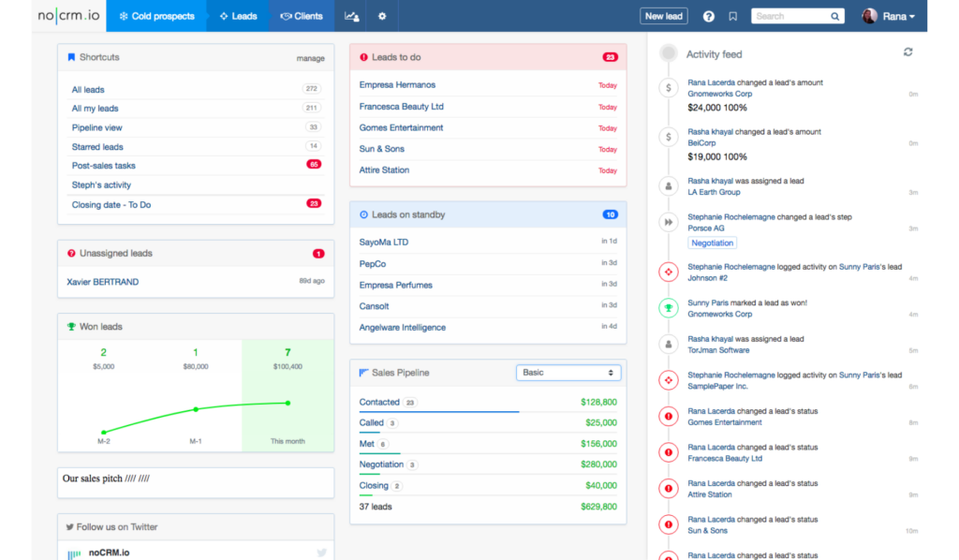
Task: Click the no|crm.io logo
Action: click(68, 15)
